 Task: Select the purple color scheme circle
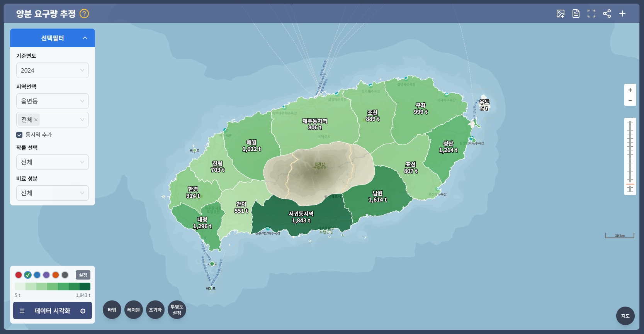tap(46, 275)
